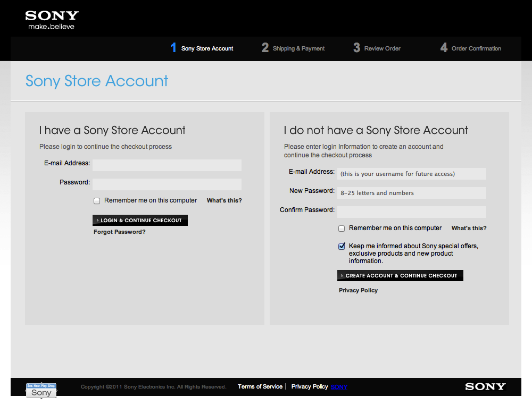This screenshot has width=532, height=405.
Task: Click What's this? link in login panel
Action: [224, 201]
